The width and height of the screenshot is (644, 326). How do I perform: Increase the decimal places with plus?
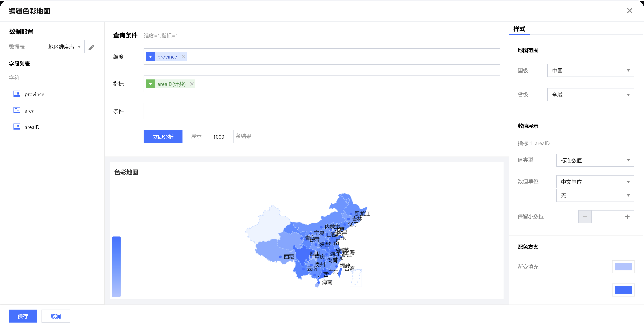tap(627, 217)
